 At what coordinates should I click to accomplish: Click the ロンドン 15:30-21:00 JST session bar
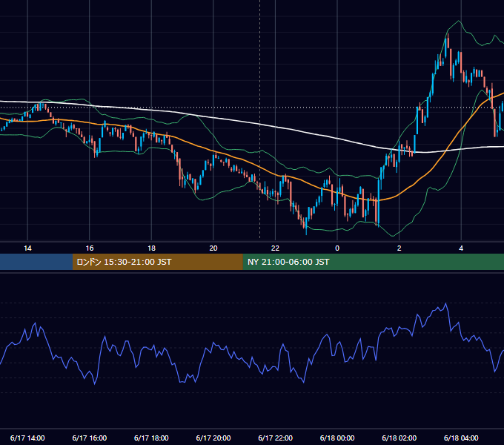click(x=157, y=262)
